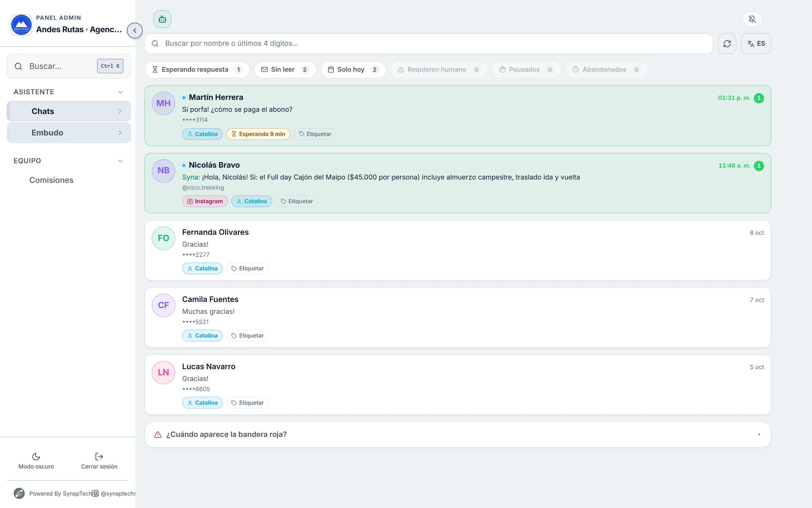Focus the sidebar Buscar search field
Screen dimensions: 812x508
[69, 66]
